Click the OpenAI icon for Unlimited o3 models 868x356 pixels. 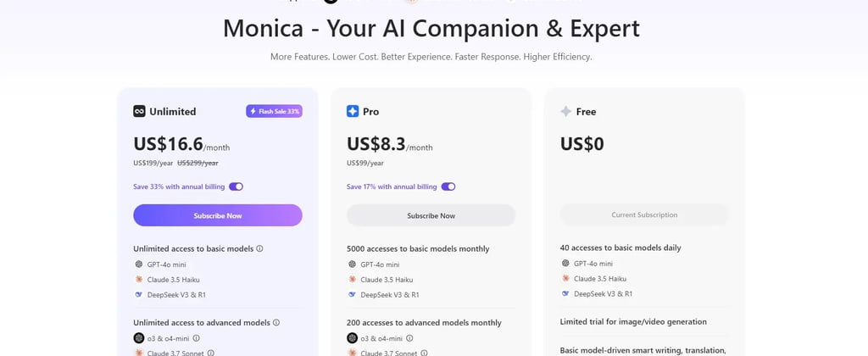[139, 337]
